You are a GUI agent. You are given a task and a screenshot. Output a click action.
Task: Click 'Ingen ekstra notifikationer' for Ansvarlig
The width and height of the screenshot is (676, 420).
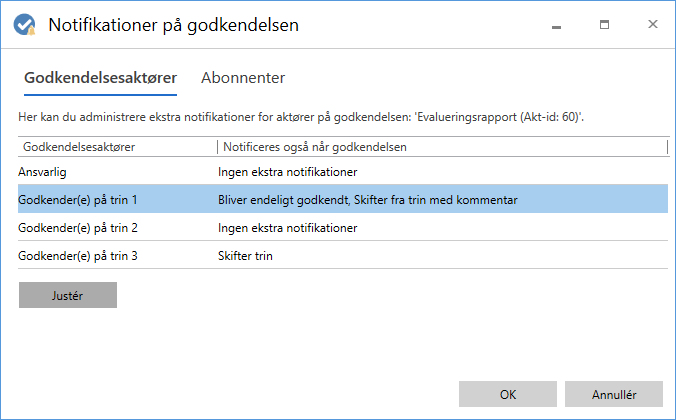[288, 172]
